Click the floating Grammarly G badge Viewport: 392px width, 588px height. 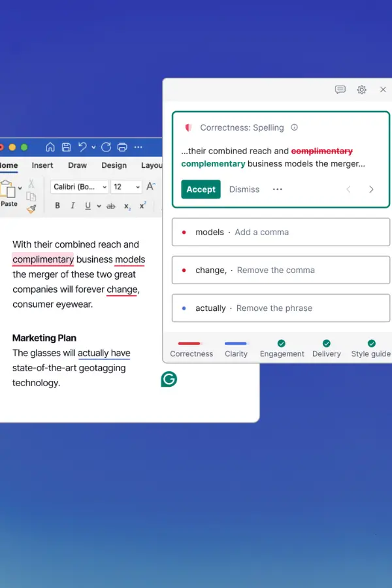point(169,379)
